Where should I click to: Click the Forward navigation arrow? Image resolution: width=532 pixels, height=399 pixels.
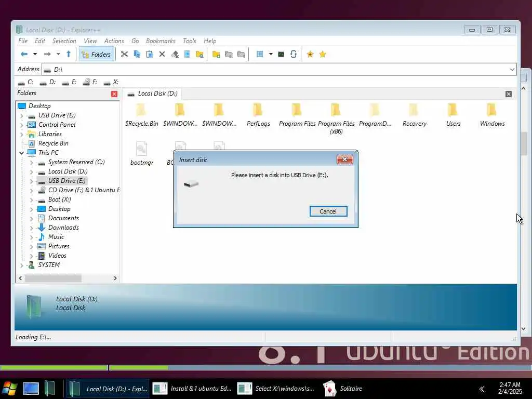pos(47,54)
